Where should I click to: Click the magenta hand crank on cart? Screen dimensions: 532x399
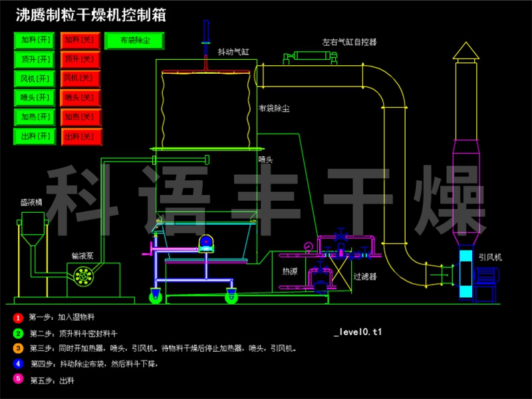(148, 250)
